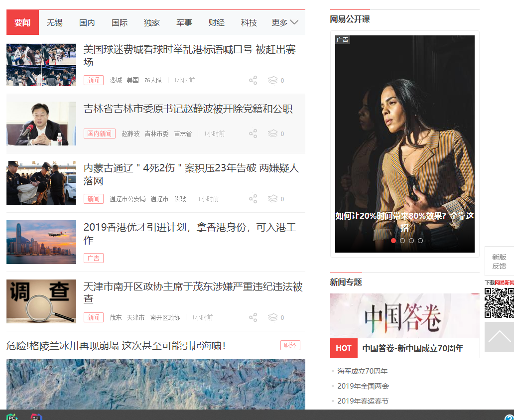The image size is (514, 420).
Task: Switch to the 财经 tab
Action: click(x=217, y=22)
